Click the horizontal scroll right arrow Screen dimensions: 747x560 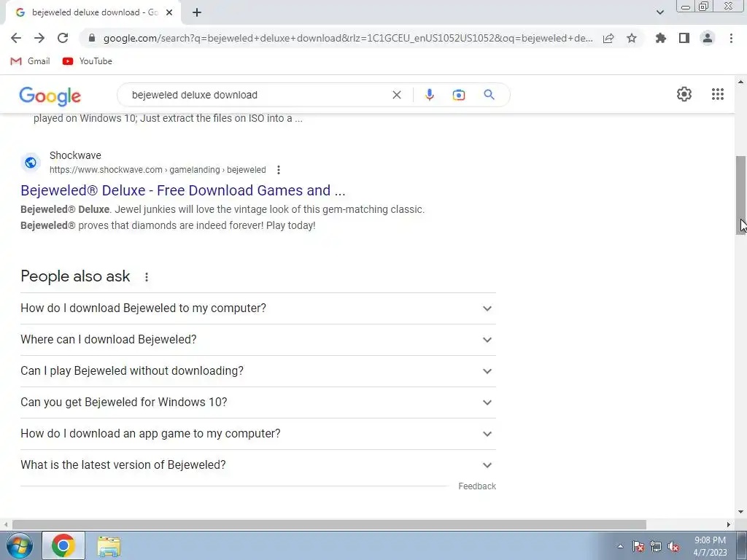[729, 524]
